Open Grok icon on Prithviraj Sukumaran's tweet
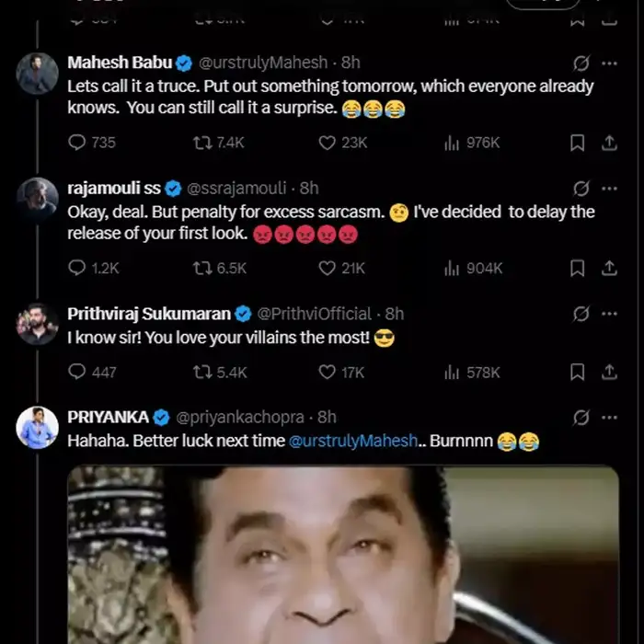The height and width of the screenshot is (644, 644). click(x=581, y=314)
